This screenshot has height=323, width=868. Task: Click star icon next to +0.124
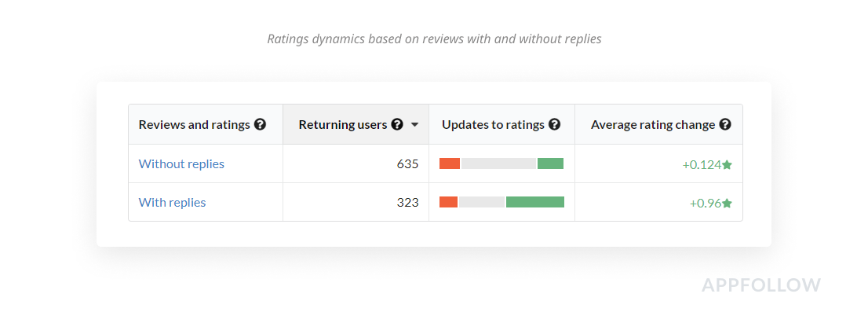pyautogui.click(x=727, y=164)
